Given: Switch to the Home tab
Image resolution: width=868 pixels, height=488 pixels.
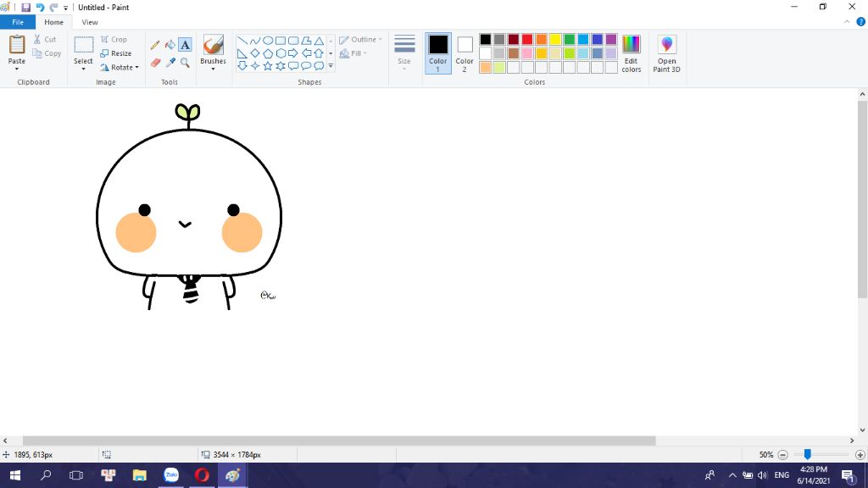Looking at the screenshot, I should 53,22.
